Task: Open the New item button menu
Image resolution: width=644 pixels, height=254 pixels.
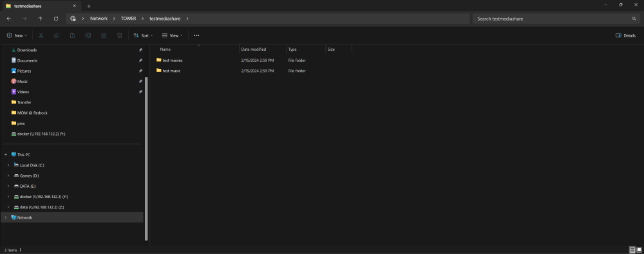Action: pyautogui.click(x=17, y=36)
